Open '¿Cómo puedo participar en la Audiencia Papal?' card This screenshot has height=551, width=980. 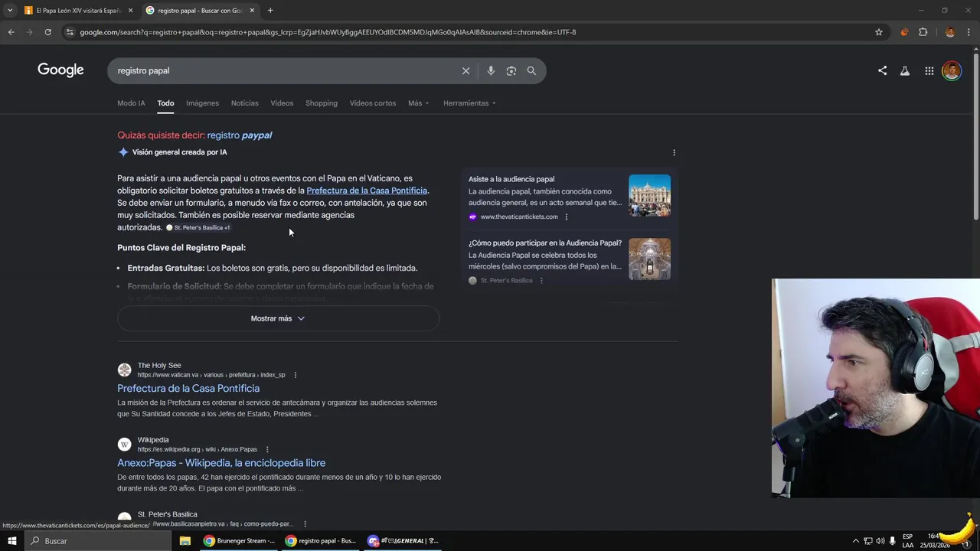pyautogui.click(x=545, y=243)
